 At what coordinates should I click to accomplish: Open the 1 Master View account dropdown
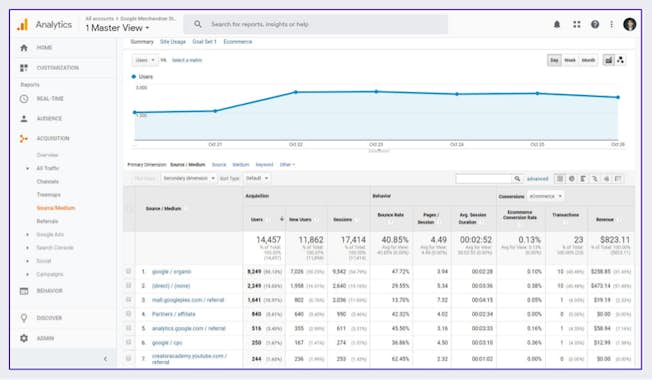pos(117,28)
